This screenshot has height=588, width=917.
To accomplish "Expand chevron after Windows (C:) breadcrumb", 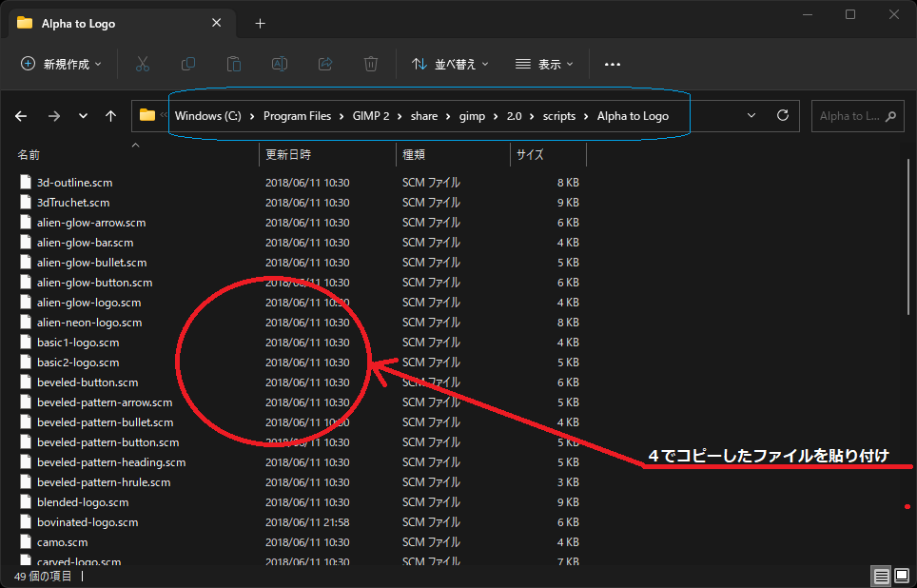I will pos(252,116).
